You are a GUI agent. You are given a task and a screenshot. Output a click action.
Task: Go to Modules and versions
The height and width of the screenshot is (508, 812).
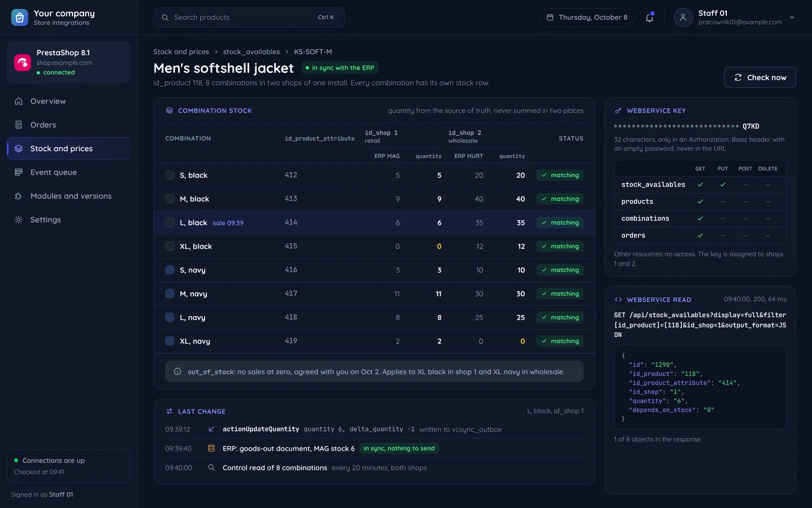click(69, 196)
